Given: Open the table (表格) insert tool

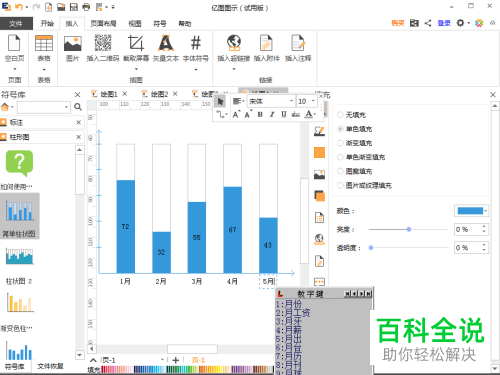Looking at the screenshot, I should [44, 49].
